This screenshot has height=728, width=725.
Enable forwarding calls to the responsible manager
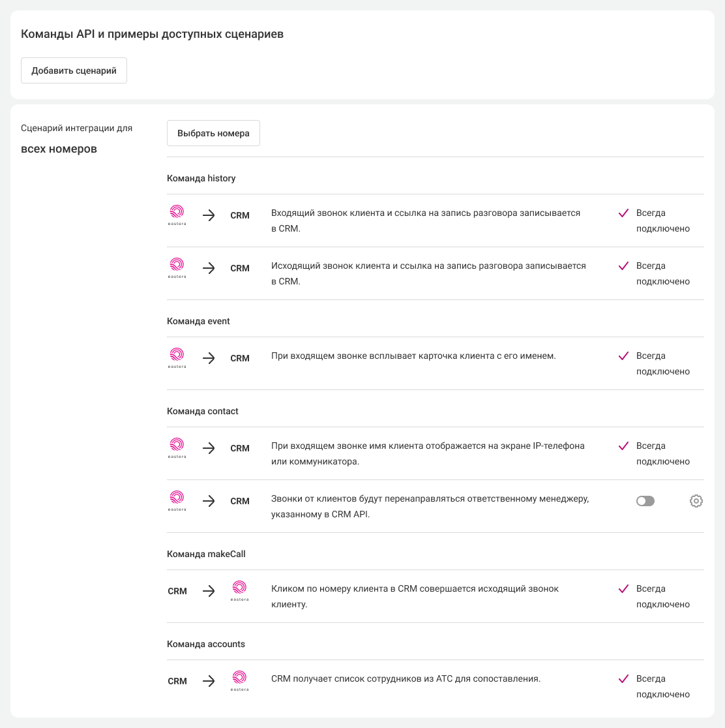coord(645,501)
